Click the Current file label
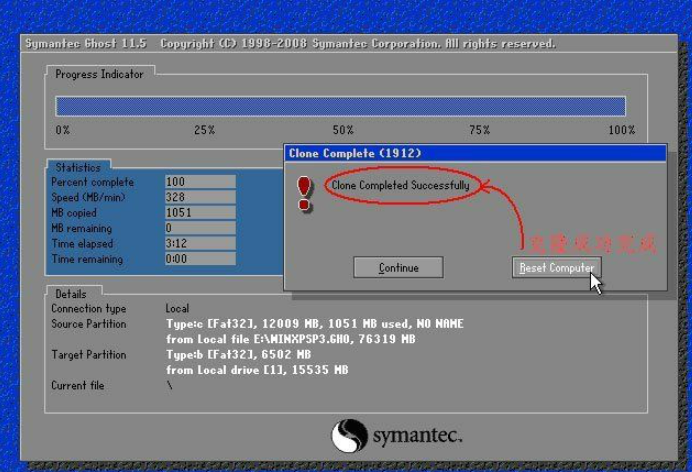This screenshot has height=472, width=692. (x=78, y=386)
